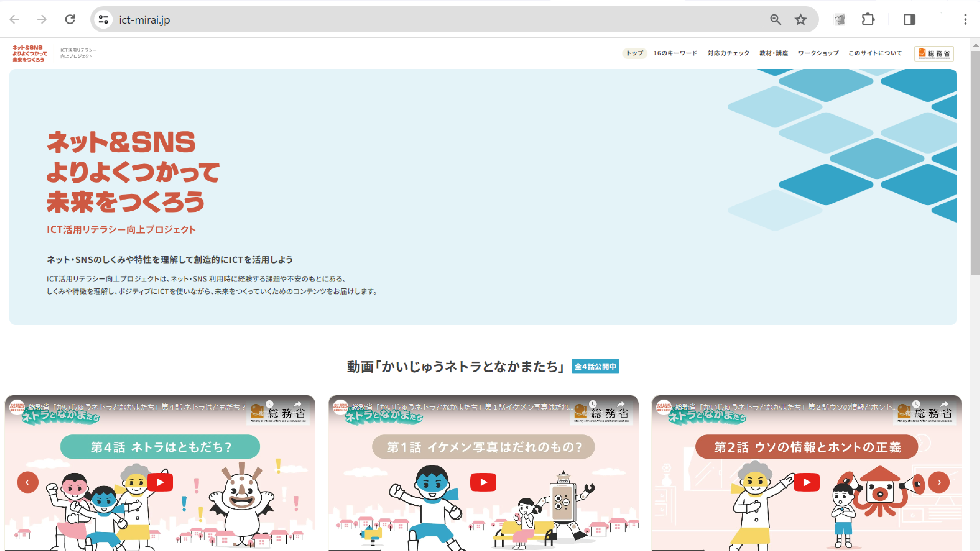Show previous video with left carousel arrow

[x=27, y=482]
